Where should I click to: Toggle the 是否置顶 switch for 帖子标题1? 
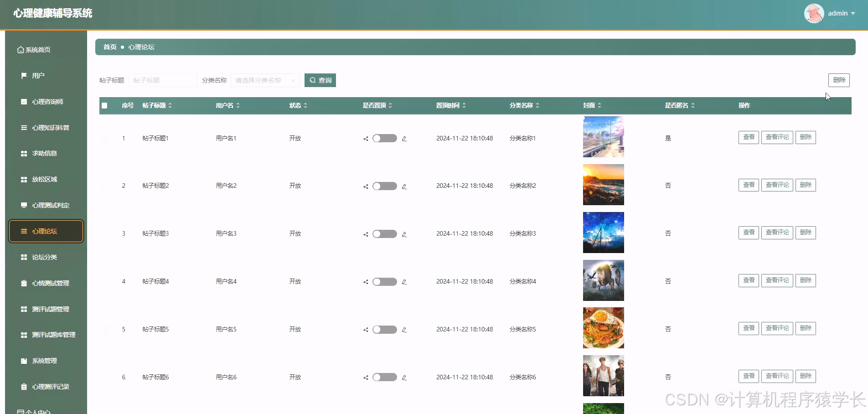click(385, 138)
